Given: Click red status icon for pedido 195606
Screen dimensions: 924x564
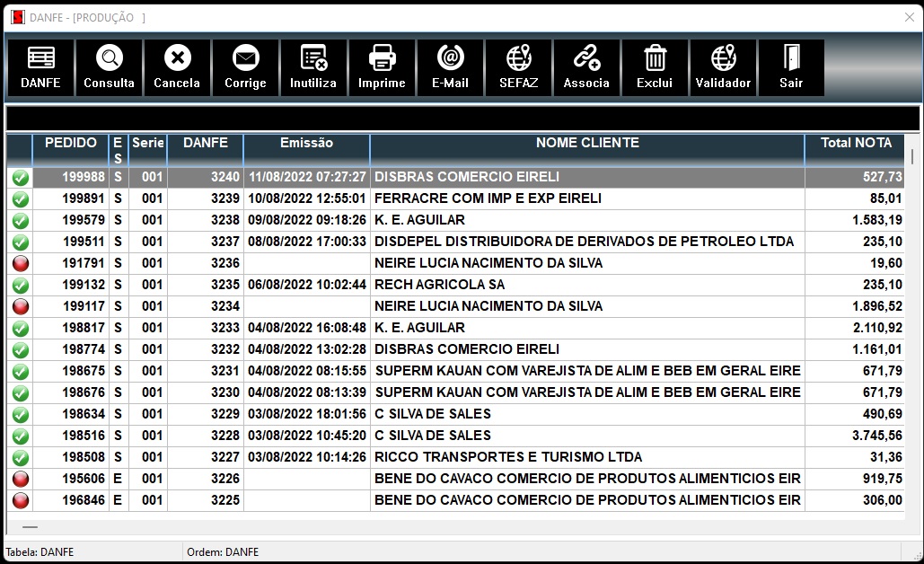Looking at the screenshot, I should [x=21, y=480].
